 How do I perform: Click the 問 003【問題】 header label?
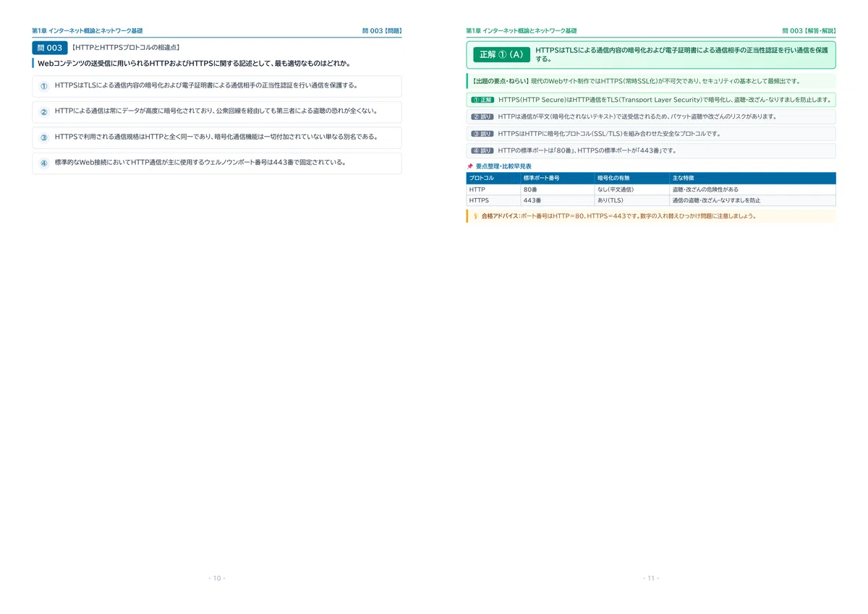(382, 31)
